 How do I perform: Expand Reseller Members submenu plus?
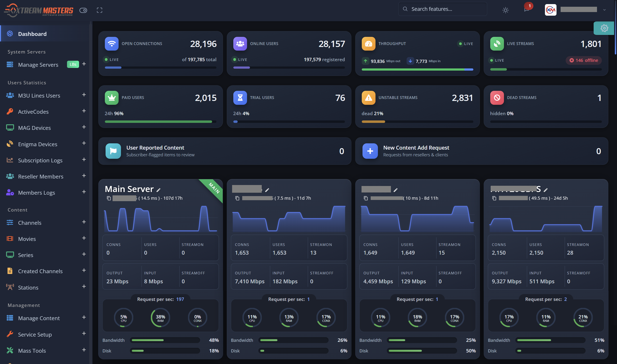pyautogui.click(x=84, y=176)
